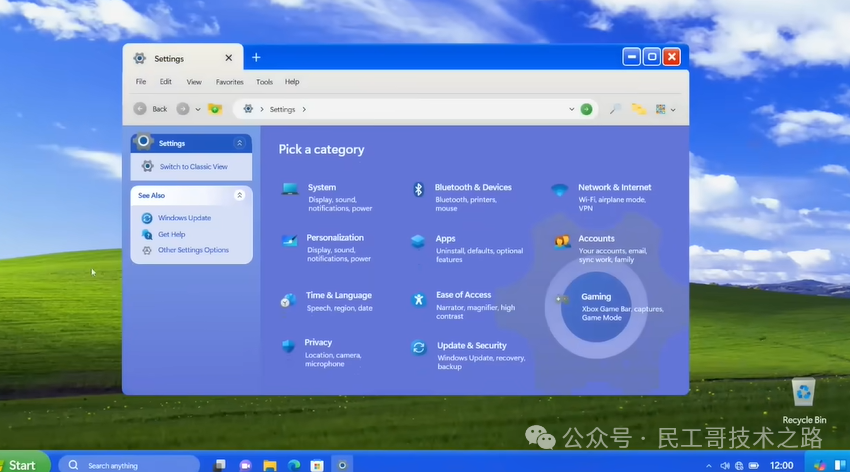Open the Gaming category label
850x472 pixels.
pos(596,296)
